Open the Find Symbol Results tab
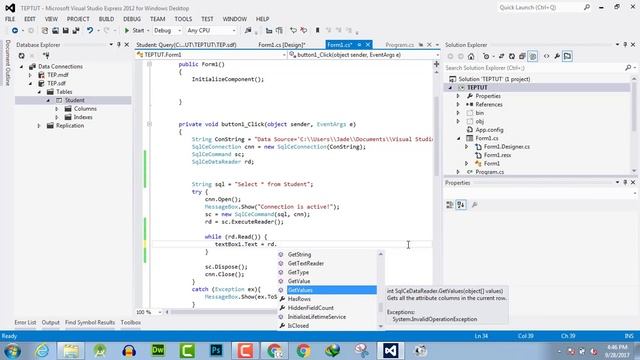The width and height of the screenshot is (640, 360). [90, 322]
